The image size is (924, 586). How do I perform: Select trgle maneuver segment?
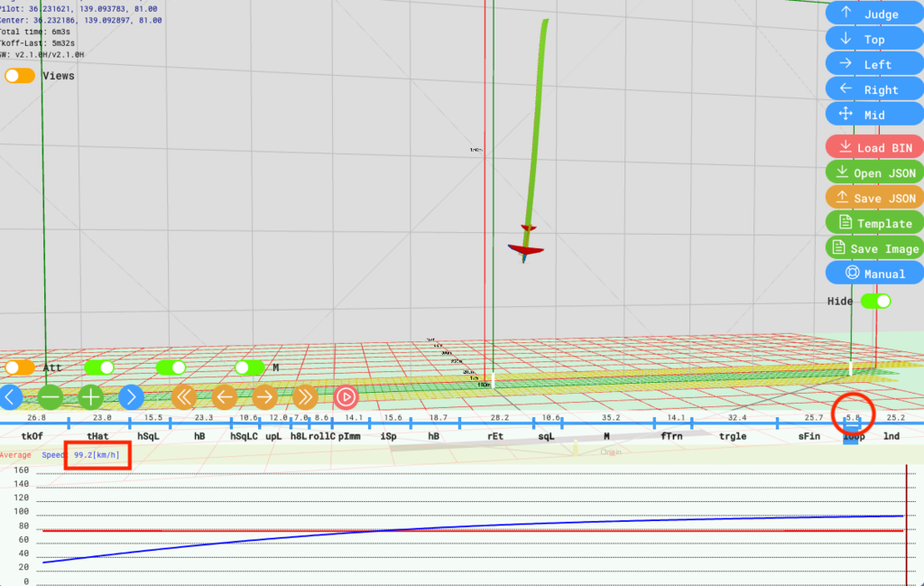[x=733, y=436]
